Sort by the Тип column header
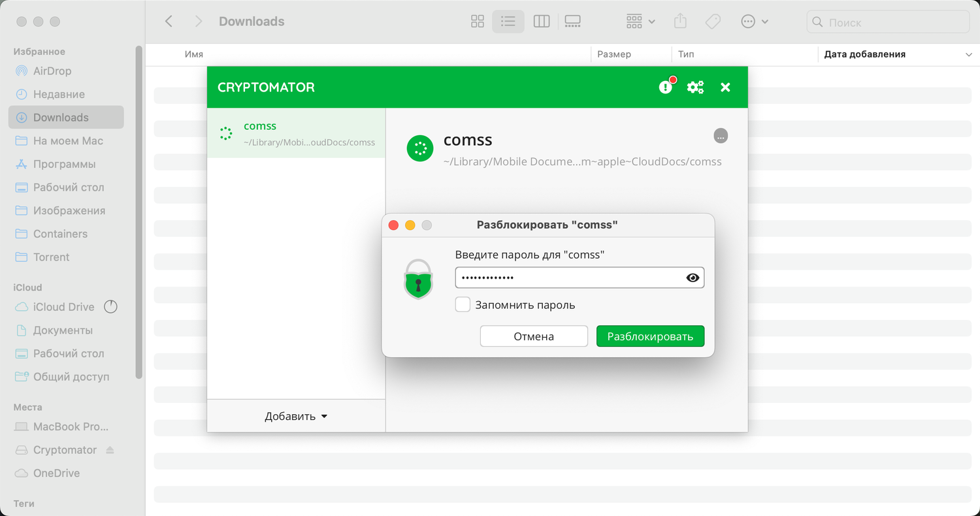Image resolution: width=980 pixels, height=516 pixels. pyautogui.click(x=686, y=54)
